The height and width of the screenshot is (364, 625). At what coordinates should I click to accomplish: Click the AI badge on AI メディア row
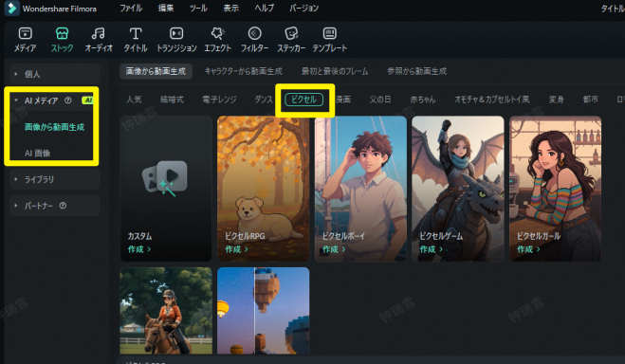coord(87,100)
